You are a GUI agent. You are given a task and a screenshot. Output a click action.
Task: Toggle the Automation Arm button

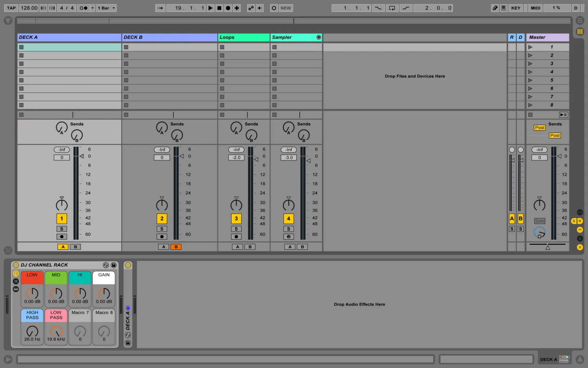click(251, 8)
